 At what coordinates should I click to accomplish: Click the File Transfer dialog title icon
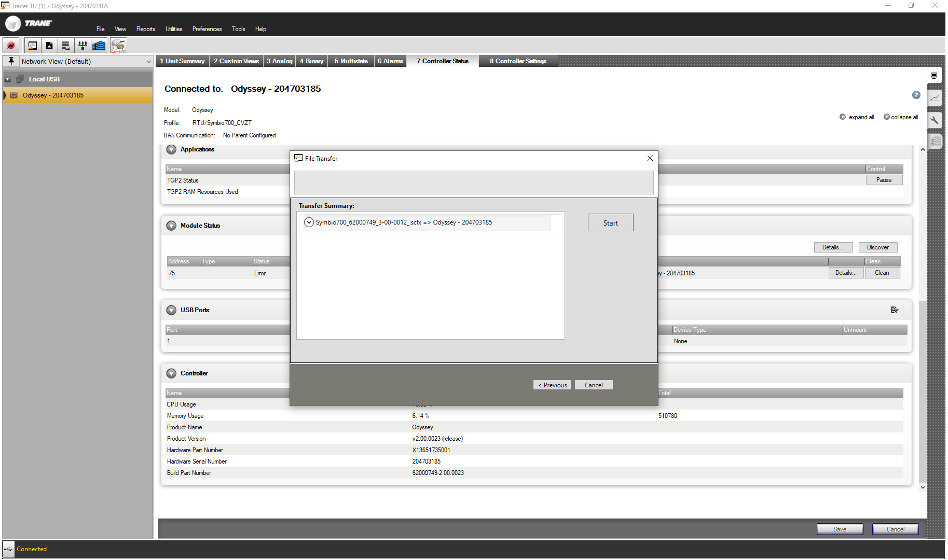(x=298, y=158)
